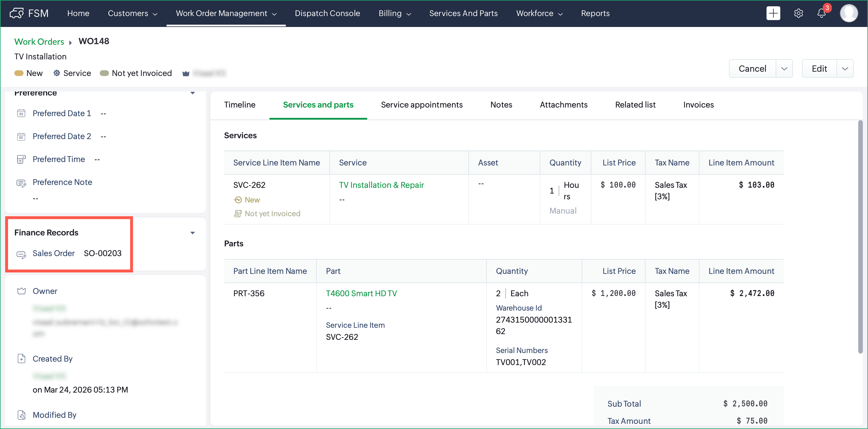Click the Sales Order record icon
This screenshot has width=868, height=429.
coord(21,254)
